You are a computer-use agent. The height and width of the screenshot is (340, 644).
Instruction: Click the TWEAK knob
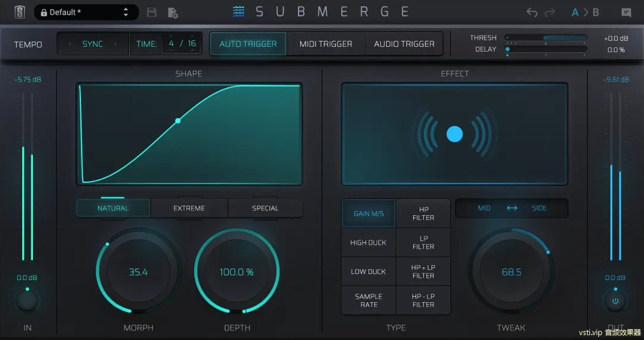[511, 271]
